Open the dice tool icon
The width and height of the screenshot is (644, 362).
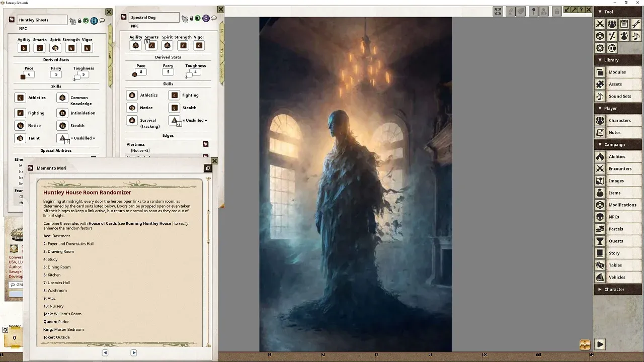[600, 36]
